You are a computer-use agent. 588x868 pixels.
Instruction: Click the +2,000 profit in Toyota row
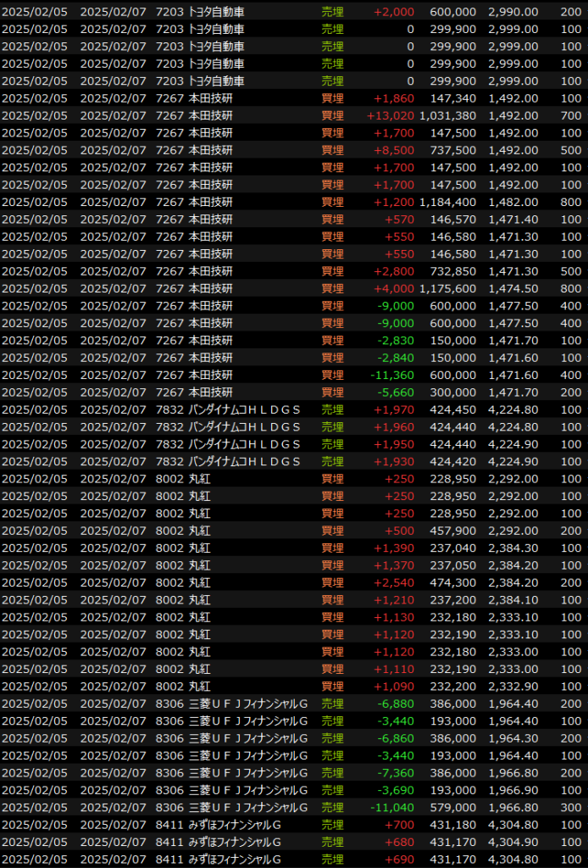tap(394, 12)
